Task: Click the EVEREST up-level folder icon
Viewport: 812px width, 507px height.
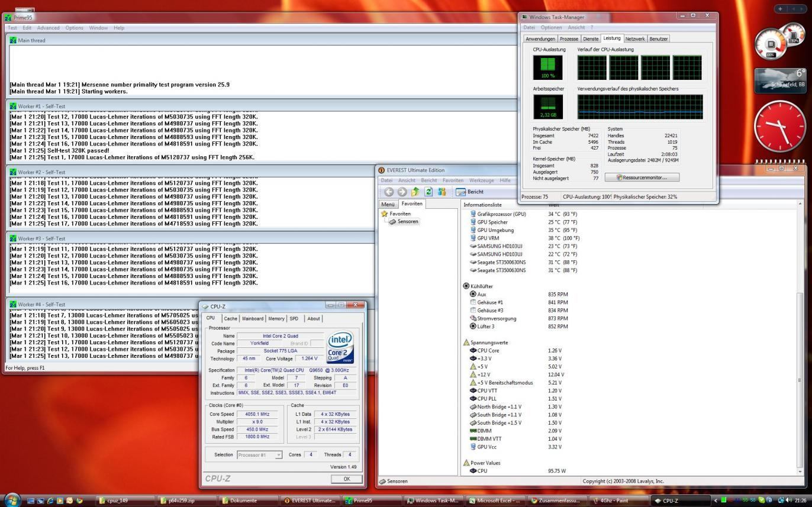Action: pyautogui.click(x=415, y=192)
